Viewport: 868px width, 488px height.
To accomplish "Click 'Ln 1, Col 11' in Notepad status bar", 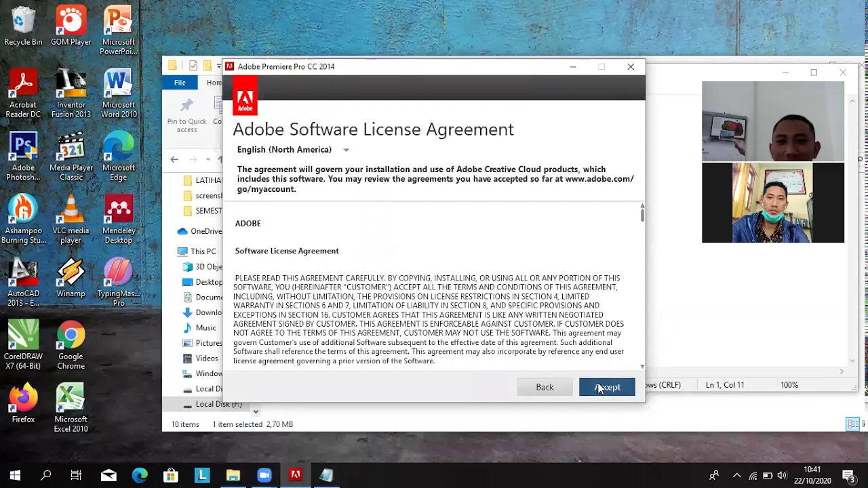I will click(725, 385).
